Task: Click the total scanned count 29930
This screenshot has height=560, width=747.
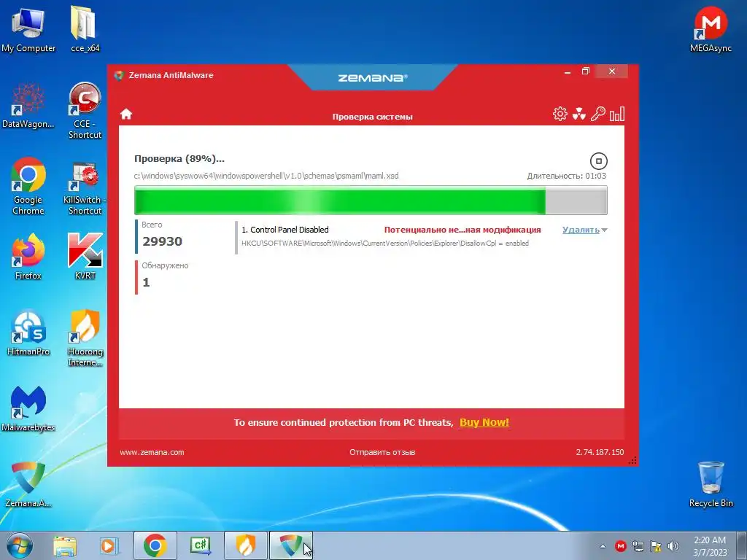Action: click(163, 241)
